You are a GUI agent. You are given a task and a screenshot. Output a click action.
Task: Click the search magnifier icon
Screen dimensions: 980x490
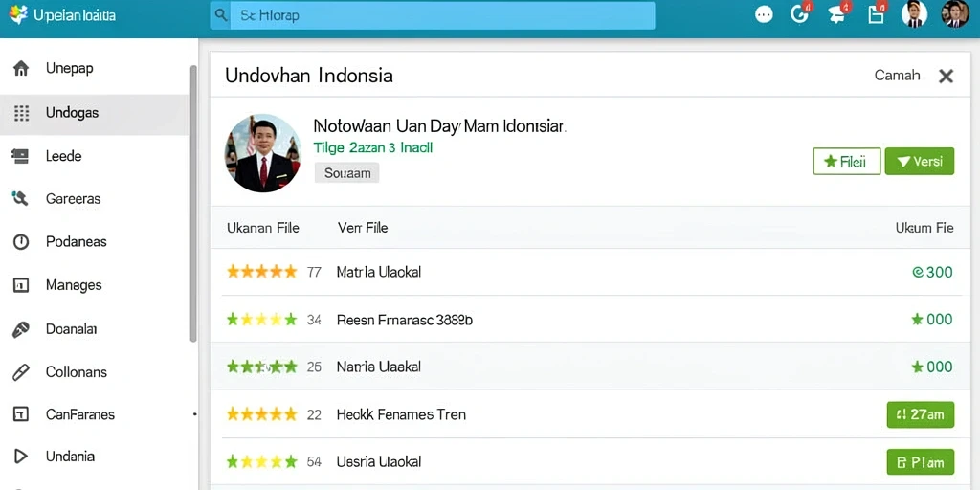tap(220, 15)
